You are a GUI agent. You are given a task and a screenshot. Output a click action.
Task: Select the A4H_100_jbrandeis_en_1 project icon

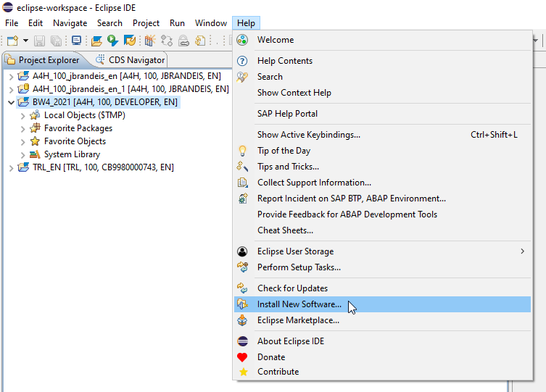[x=23, y=88]
